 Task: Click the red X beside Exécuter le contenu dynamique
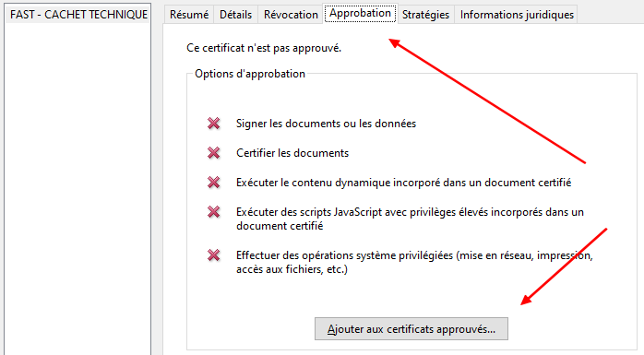[x=213, y=183]
